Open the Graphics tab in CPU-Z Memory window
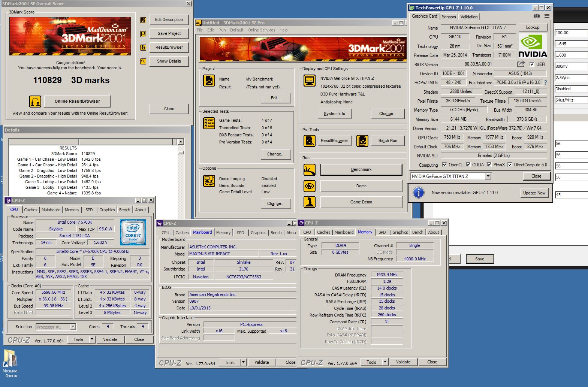Viewport: 588px width, 387px height. point(400,232)
